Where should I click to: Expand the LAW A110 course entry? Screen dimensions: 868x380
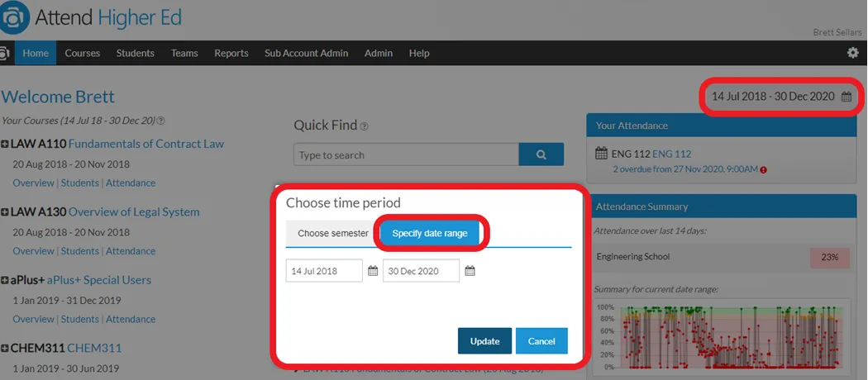tap(5, 145)
